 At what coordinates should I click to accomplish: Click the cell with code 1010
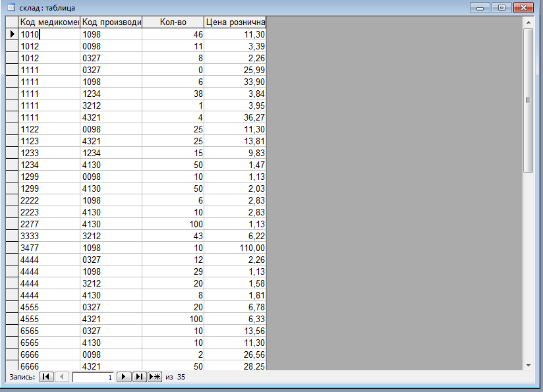coord(49,34)
